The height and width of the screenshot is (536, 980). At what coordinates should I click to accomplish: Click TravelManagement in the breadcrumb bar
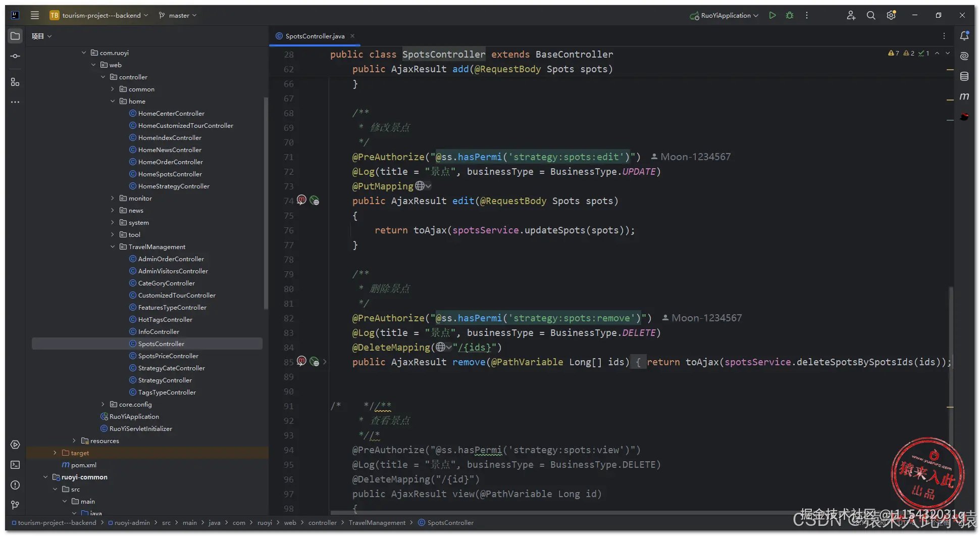point(377,523)
